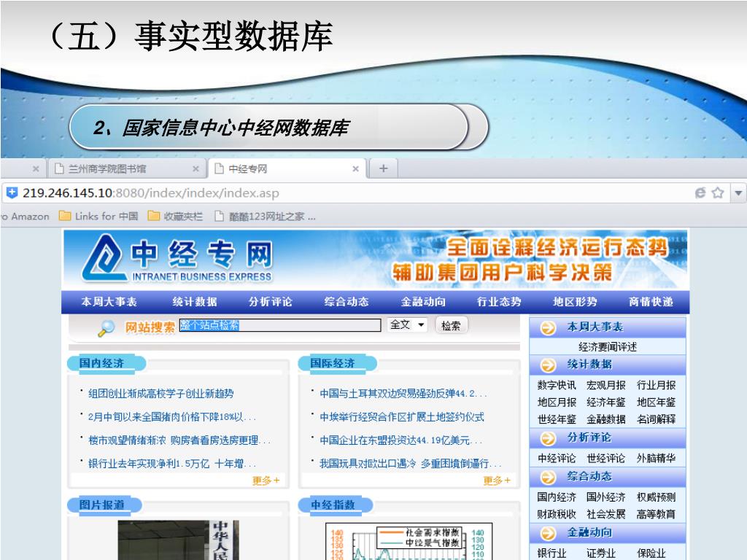Click arrow icon beside sidebar 统计数据

548,365
